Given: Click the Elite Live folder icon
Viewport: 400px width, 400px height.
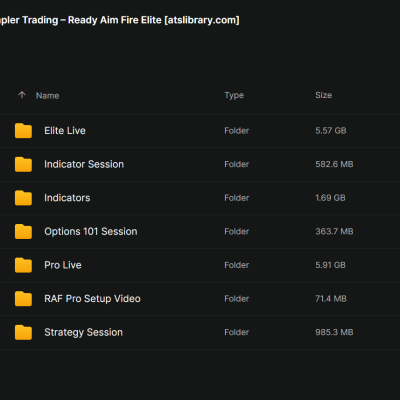Looking at the screenshot, I should (23, 130).
